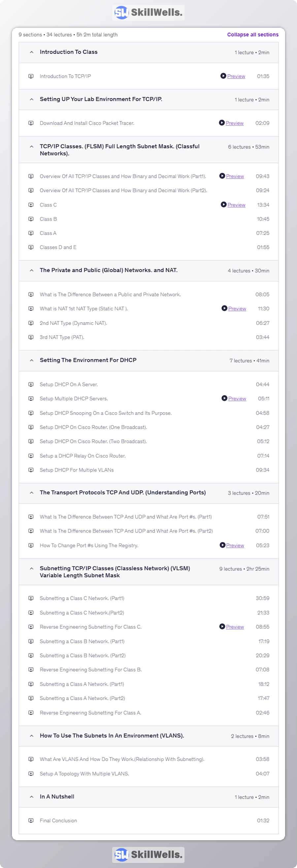The height and width of the screenshot is (868, 297).
Task: Click the lecture Classes D and E
Action: coord(59,247)
